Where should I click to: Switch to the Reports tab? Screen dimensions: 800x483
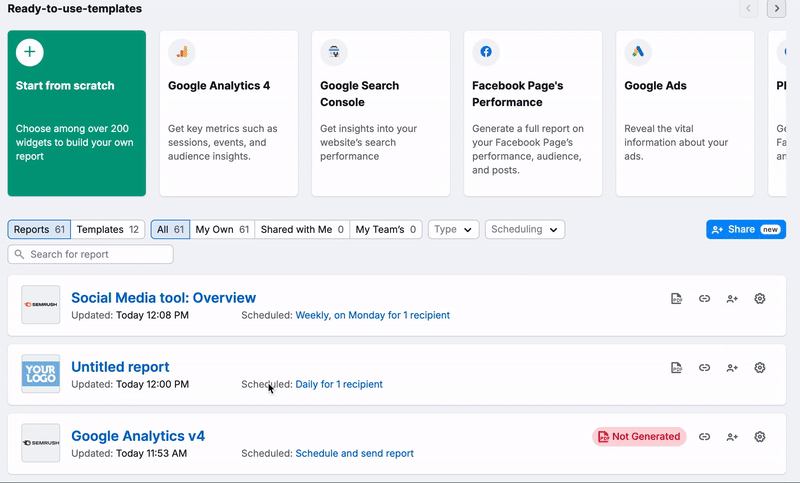39,230
